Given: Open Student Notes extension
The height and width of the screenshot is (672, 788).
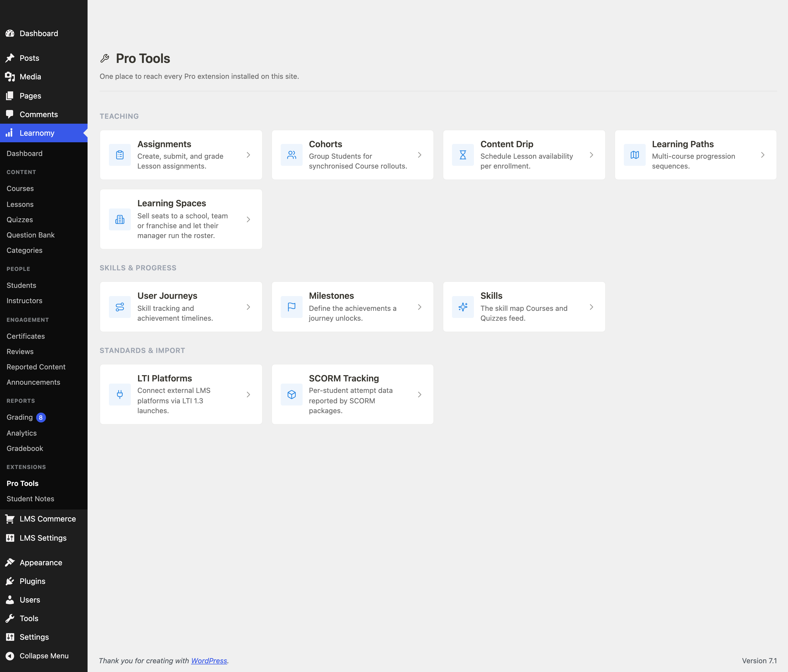Looking at the screenshot, I should coord(30,499).
